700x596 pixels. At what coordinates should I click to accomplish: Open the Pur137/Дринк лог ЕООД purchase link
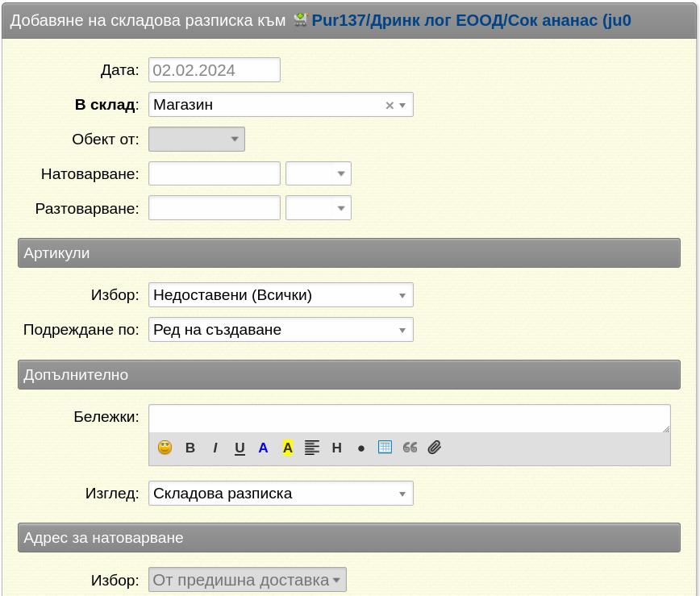tap(472, 20)
